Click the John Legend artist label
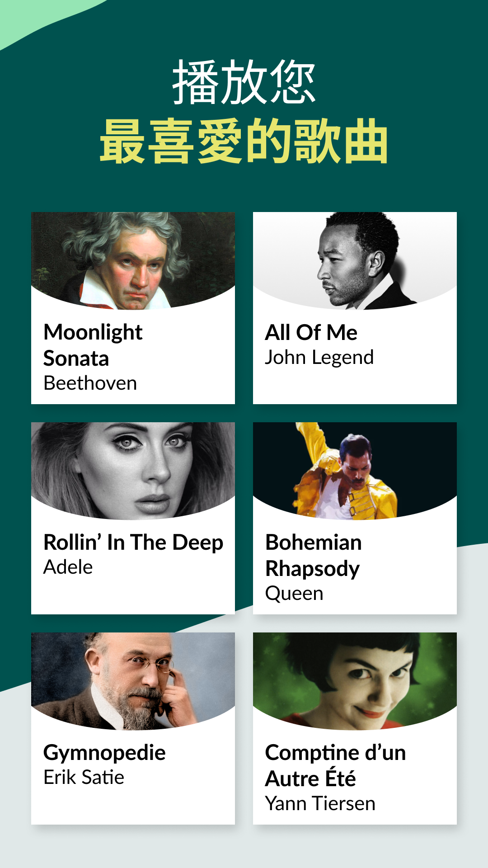Image resolution: width=488 pixels, height=868 pixels. pyautogui.click(x=319, y=358)
